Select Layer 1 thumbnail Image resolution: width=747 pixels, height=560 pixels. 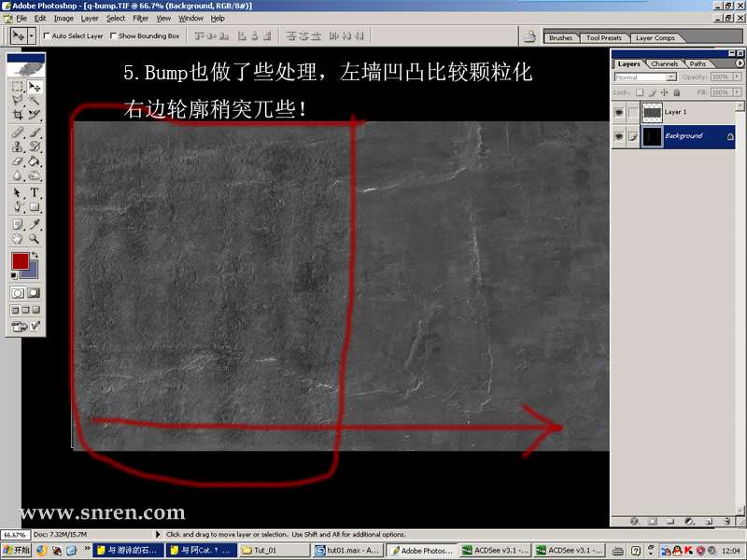point(652,112)
